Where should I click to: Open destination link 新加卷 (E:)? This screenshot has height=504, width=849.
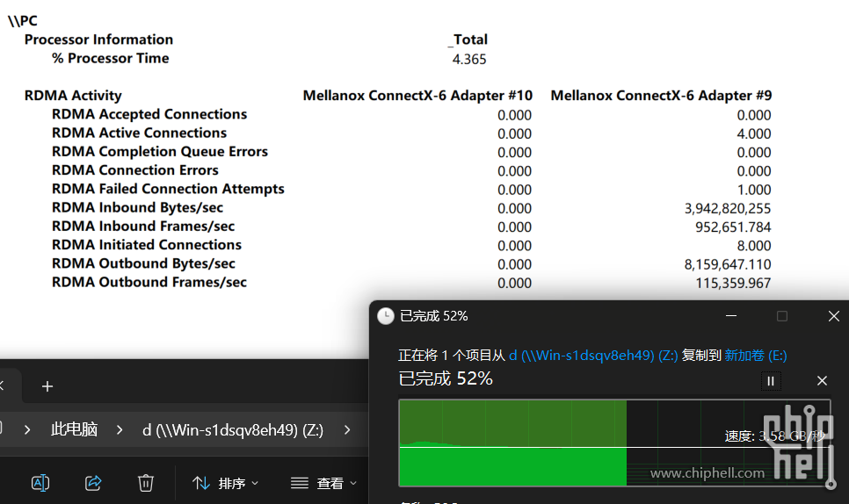click(755, 356)
